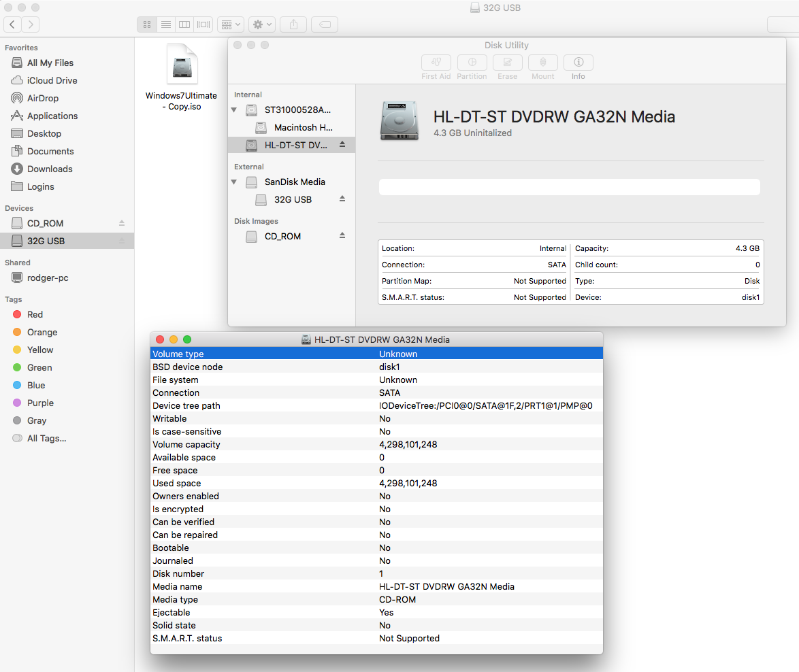Go back in Finder with left arrow
Viewport: 799px width, 672px height.
click(x=12, y=24)
